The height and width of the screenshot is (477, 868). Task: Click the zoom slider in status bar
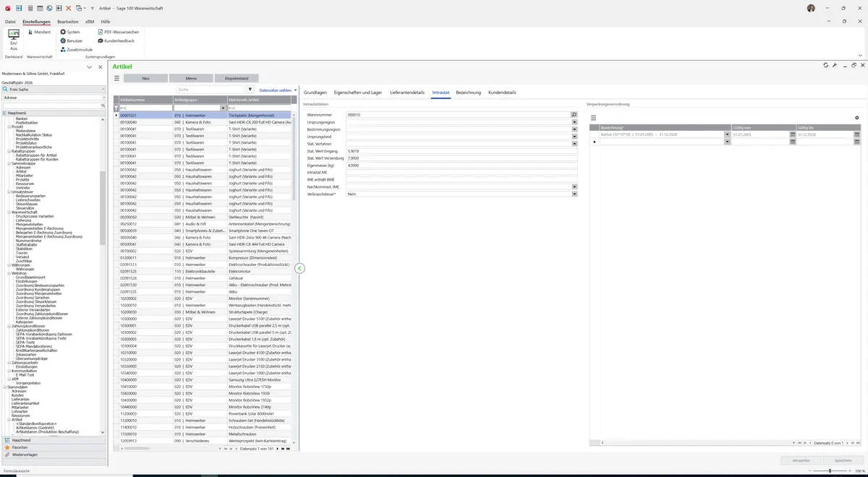click(830, 470)
